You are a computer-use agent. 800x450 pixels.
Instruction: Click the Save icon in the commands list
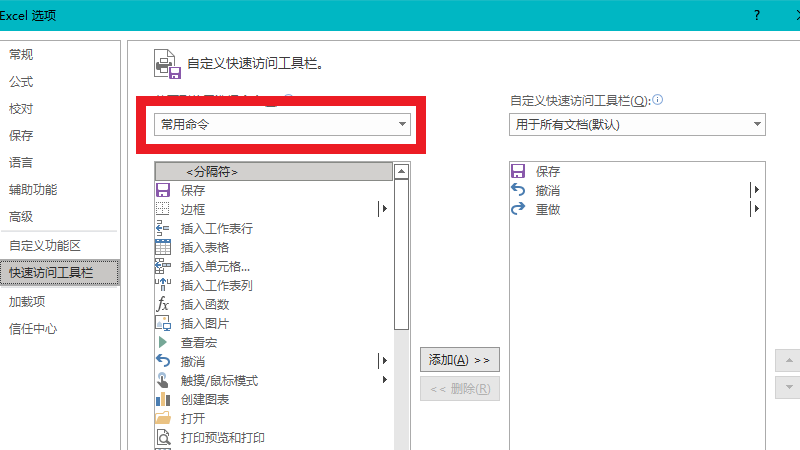tap(163, 190)
